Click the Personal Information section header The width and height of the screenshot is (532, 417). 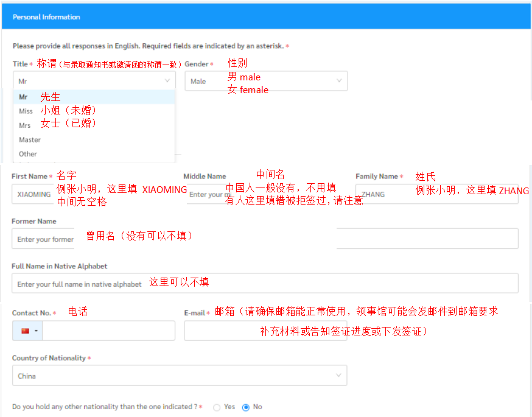pos(46,17)
